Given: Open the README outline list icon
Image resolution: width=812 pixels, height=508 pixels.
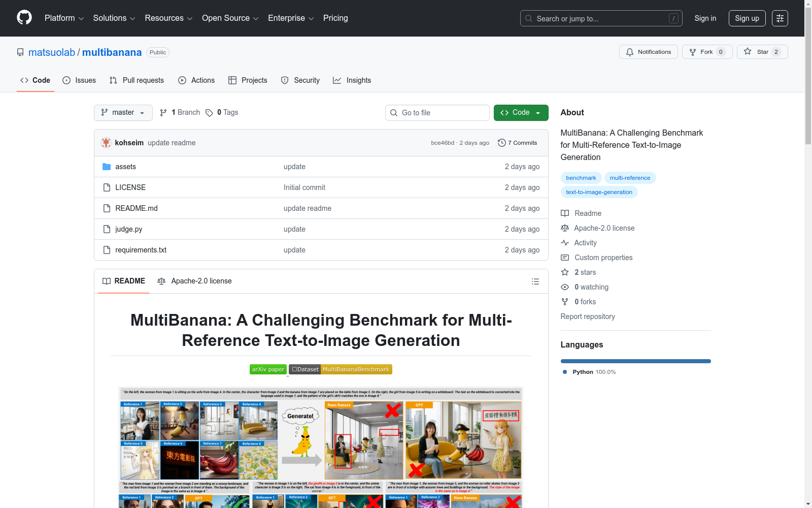Looking at the screenshot, I should point(535,281).
